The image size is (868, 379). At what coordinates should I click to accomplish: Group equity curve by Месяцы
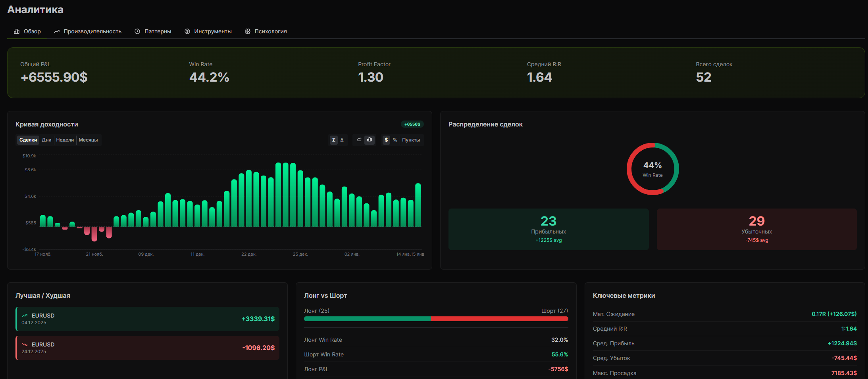pyautogui.click(x=88, y=140)
